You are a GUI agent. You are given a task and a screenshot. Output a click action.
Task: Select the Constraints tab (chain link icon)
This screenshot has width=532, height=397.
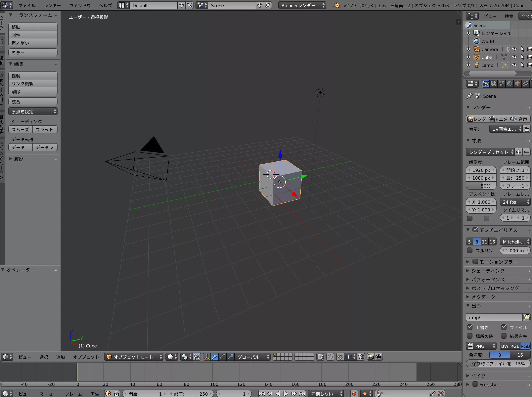525,83
